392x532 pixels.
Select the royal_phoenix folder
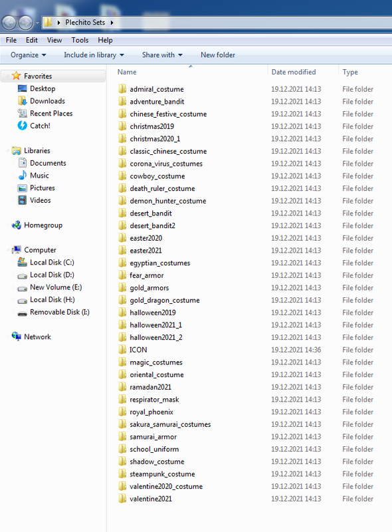(x=151, y=412)
